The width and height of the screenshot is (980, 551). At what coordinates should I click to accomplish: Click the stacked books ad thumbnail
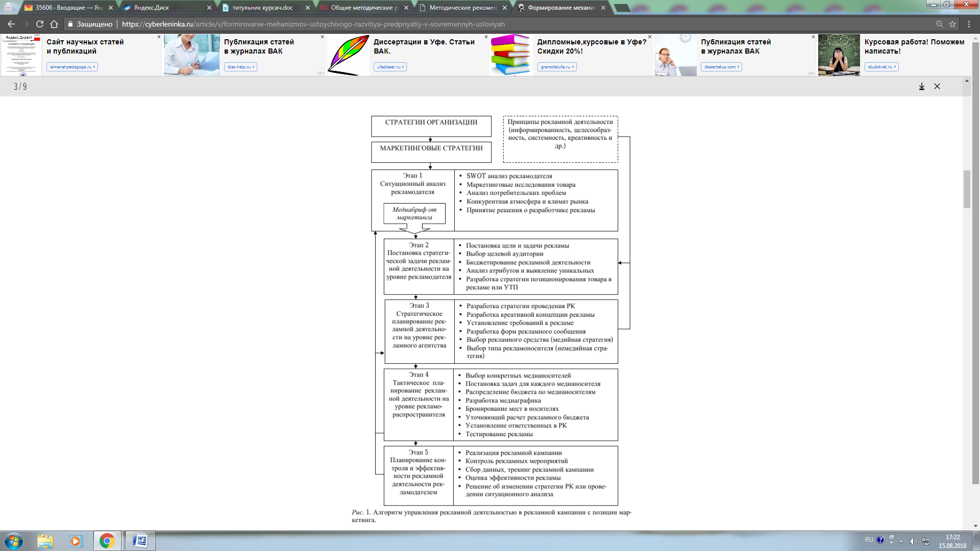(x=511, y=55)
